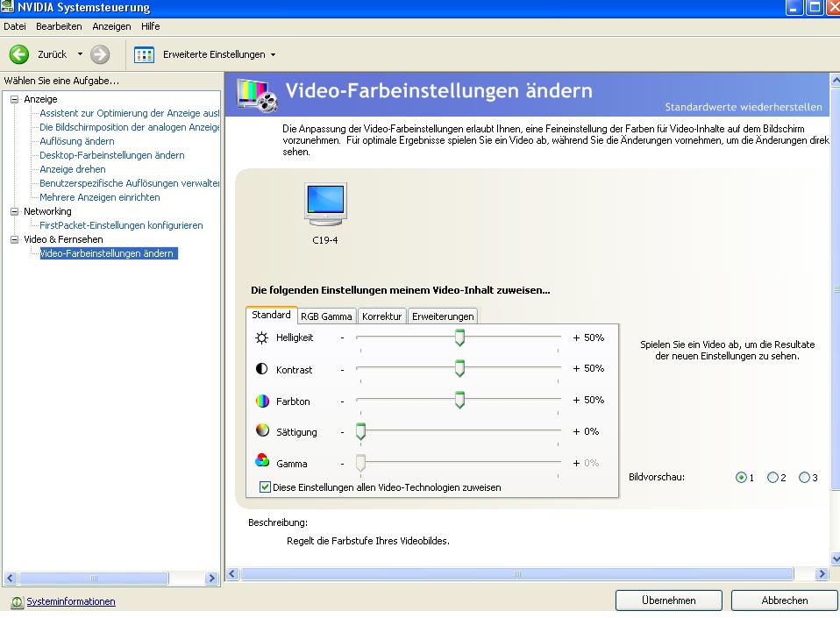The height and width of the screenshot is (618, 840).
Task: Switch to the Erweiterungen tab
Action: pos(443,316)
